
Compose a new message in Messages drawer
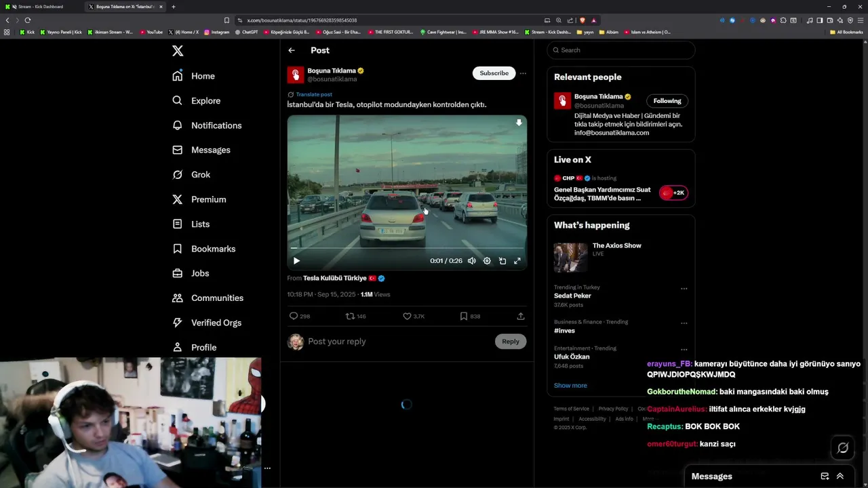pyautogui.click(x=825, y=476)
